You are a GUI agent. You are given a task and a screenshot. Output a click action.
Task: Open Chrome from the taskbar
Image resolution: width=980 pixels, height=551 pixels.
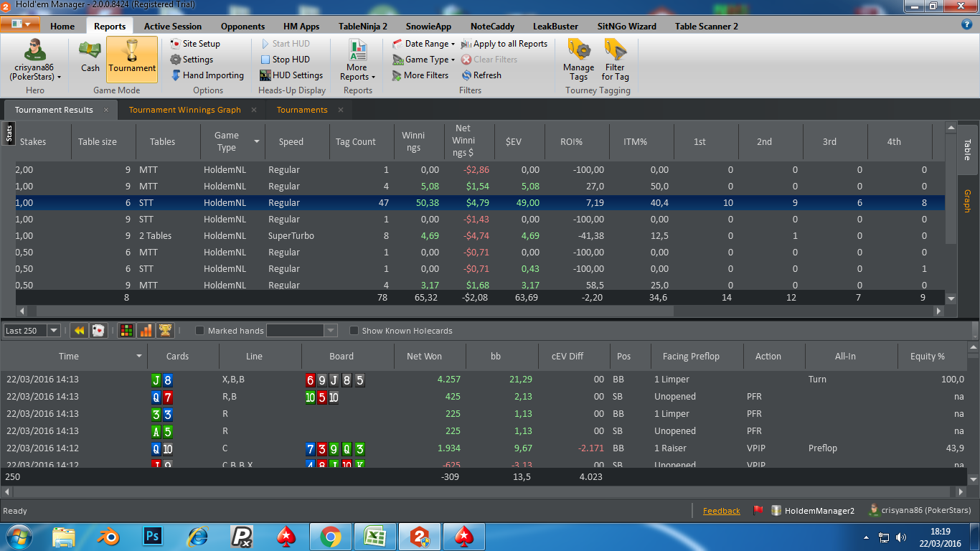(330, 536)
